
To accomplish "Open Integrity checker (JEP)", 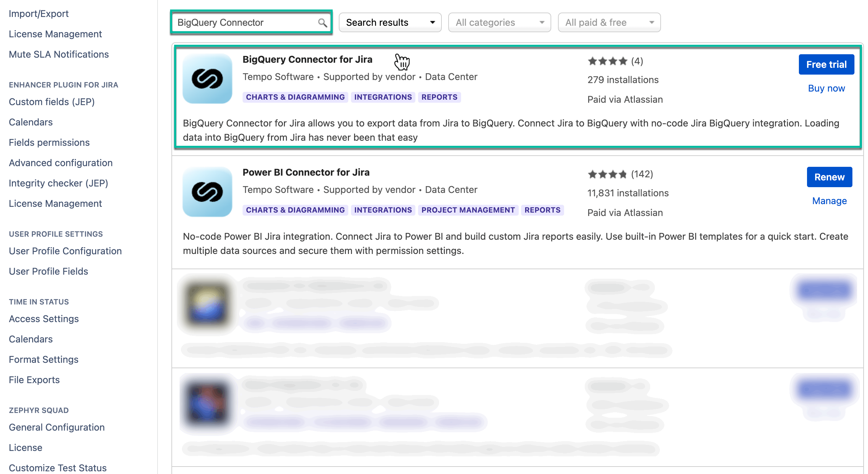I will (x=58, y=183).
